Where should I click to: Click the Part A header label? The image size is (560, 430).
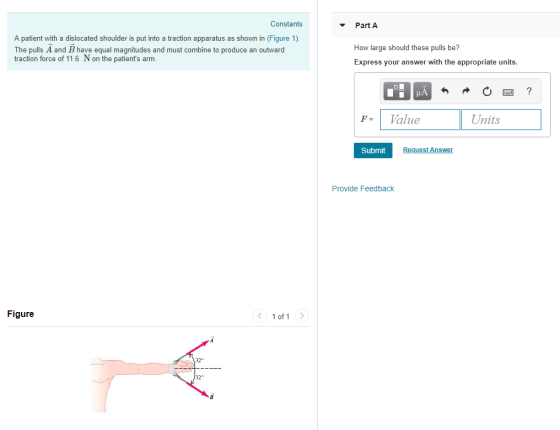[366, 25]
